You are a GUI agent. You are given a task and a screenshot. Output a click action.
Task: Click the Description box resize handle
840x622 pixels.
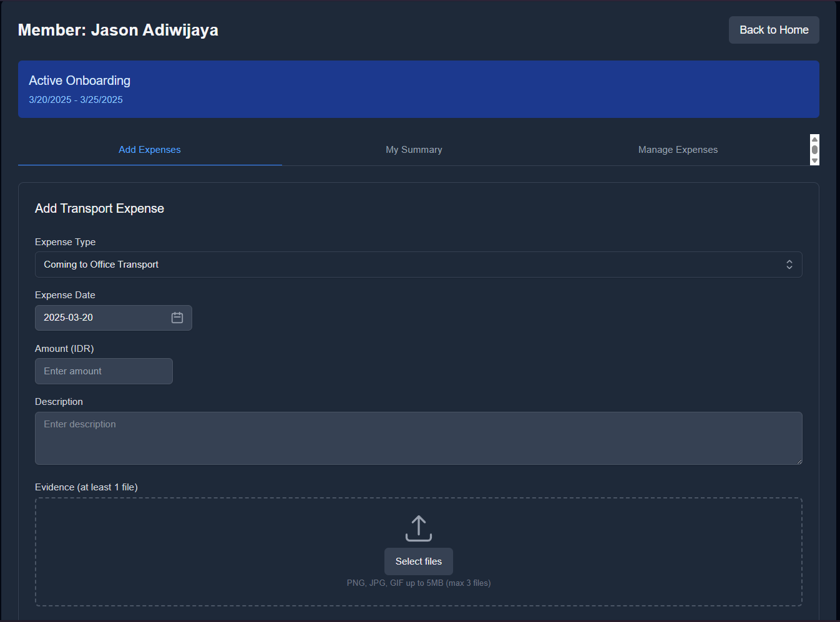click(x=798, y=460)
